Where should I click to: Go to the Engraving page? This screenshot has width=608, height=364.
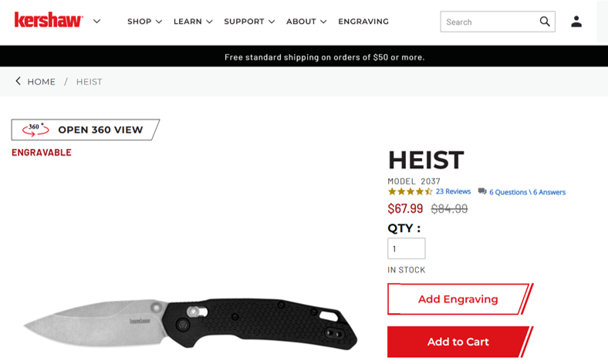363,22
